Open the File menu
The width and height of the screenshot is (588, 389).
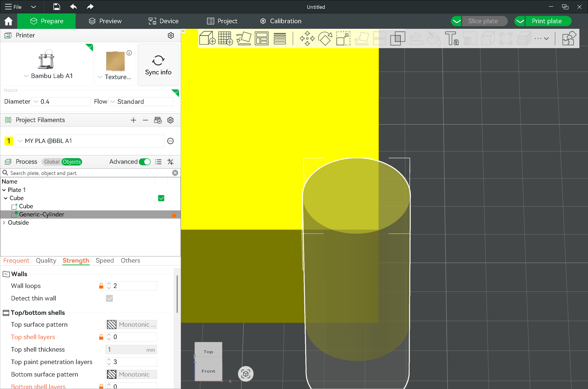[13, 7]
